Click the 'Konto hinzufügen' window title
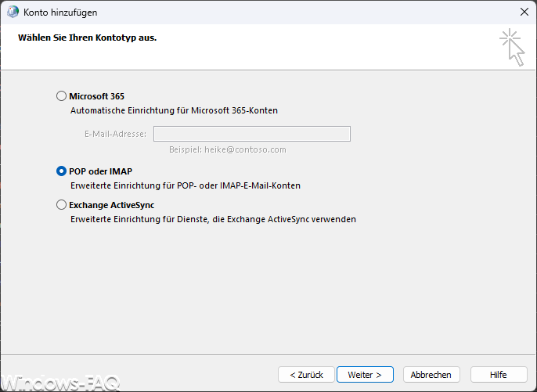This screenshot has width=537, height=392. (60, 13)
